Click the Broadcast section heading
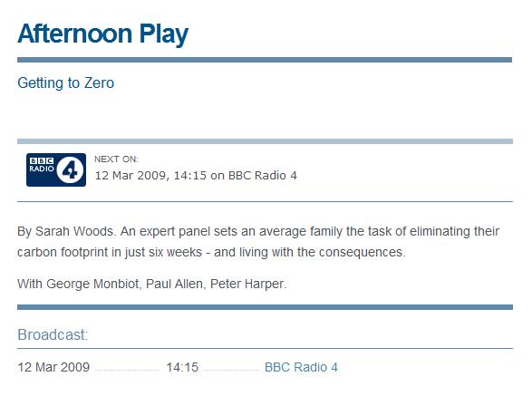This screenshot has height=396, width=532. click(x=53, y=334)
